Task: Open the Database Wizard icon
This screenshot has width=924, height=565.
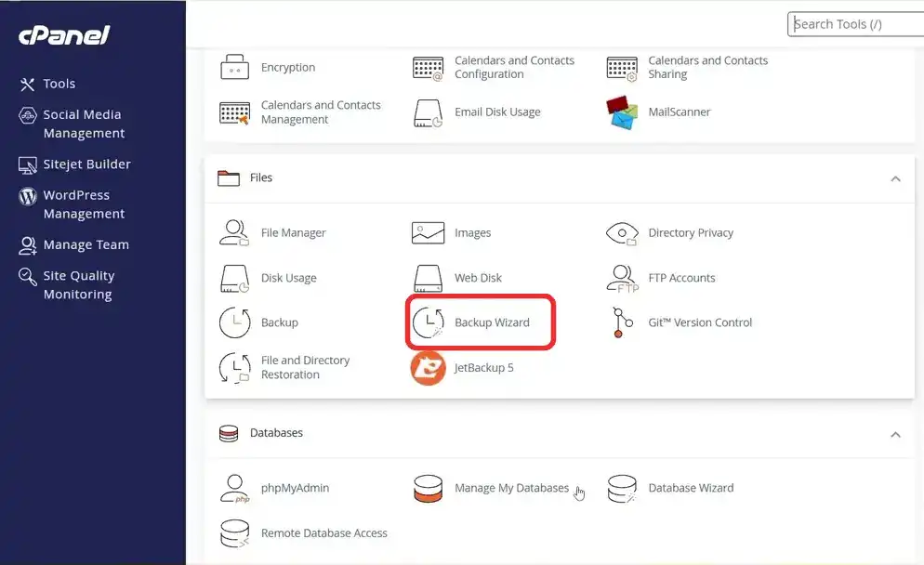Action: (x=622, y=489)
